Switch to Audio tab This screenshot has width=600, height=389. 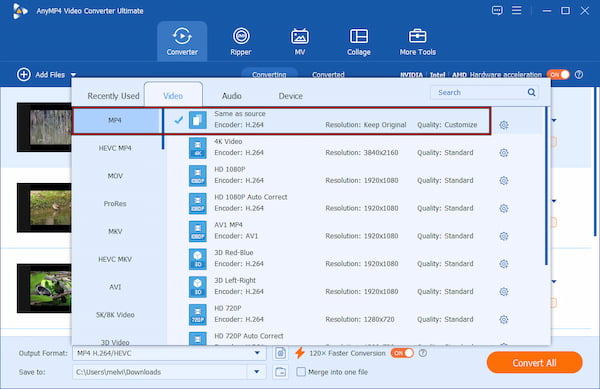point(232,96)
